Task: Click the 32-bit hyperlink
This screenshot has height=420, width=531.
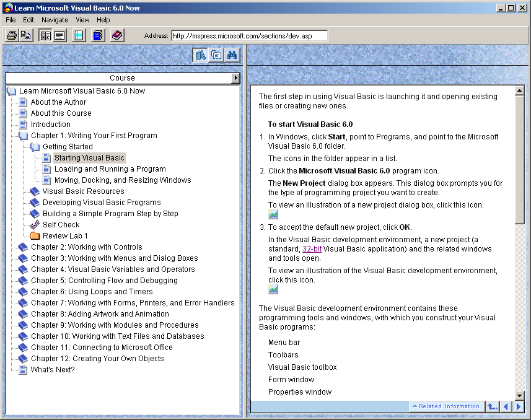Action: coord(312,249)
